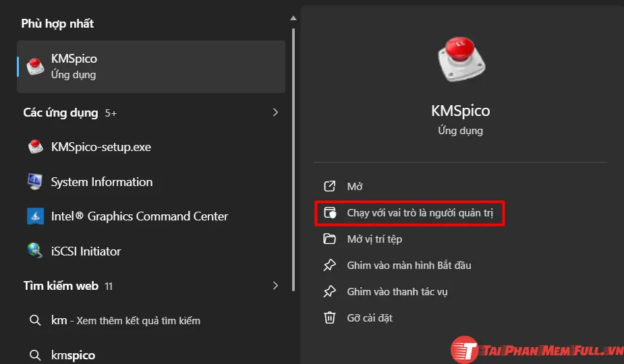Click the 11 count beside Tìm kiếm web
This screenshot has height=364, width=624.
point(109,286)
